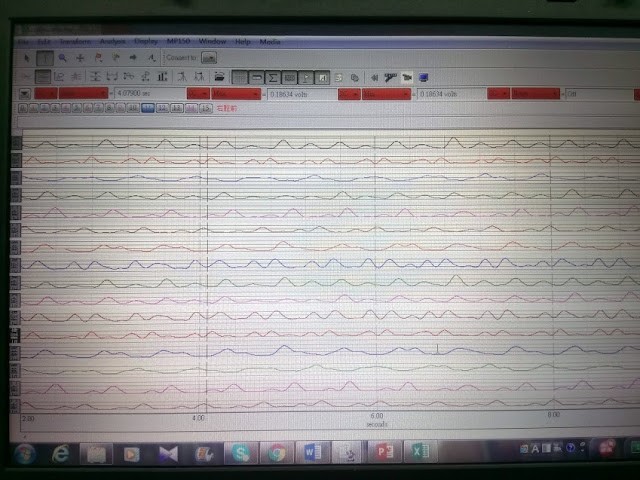The image size is (640, 480).
Task: Activate the magnifier zoom tool
Action: [62, 59]
